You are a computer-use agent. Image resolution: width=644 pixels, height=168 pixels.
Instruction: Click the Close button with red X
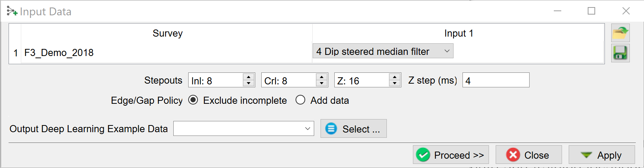[x=528, y=155]
